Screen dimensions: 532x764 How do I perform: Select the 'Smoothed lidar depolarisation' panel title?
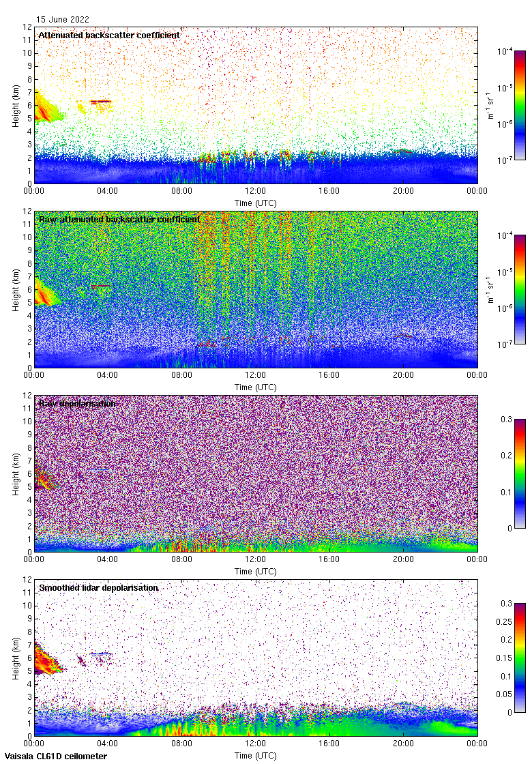98,588
